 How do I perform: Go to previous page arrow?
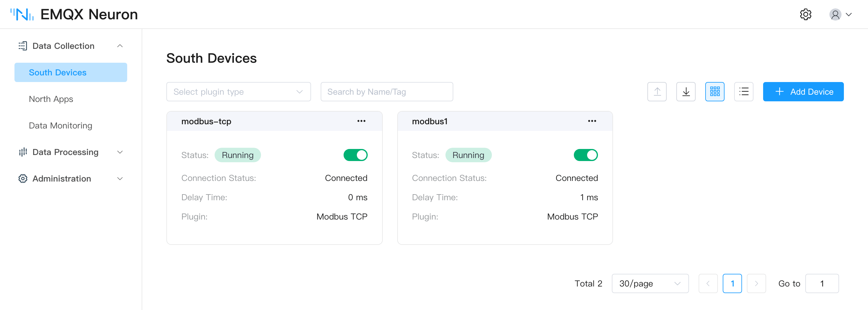tap(708, 284)
